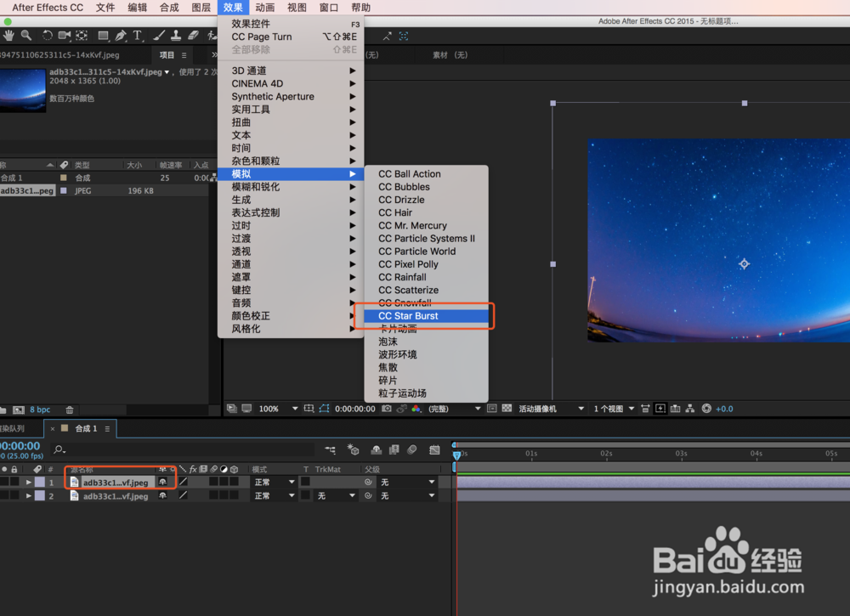
Task: Choose CC Star Burst from submenu
Action: pyautogui.click(x=426, y=316)
